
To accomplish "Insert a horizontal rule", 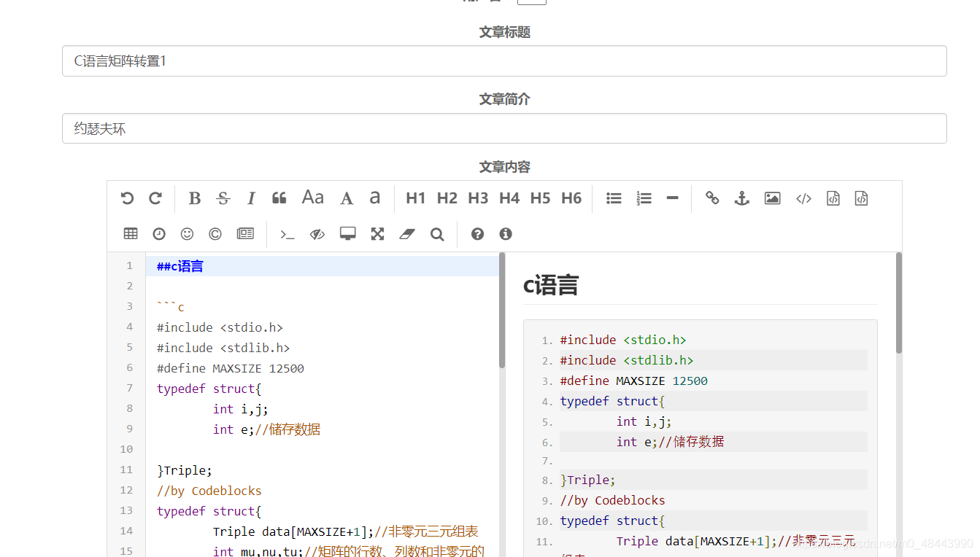I will (673, 198).
